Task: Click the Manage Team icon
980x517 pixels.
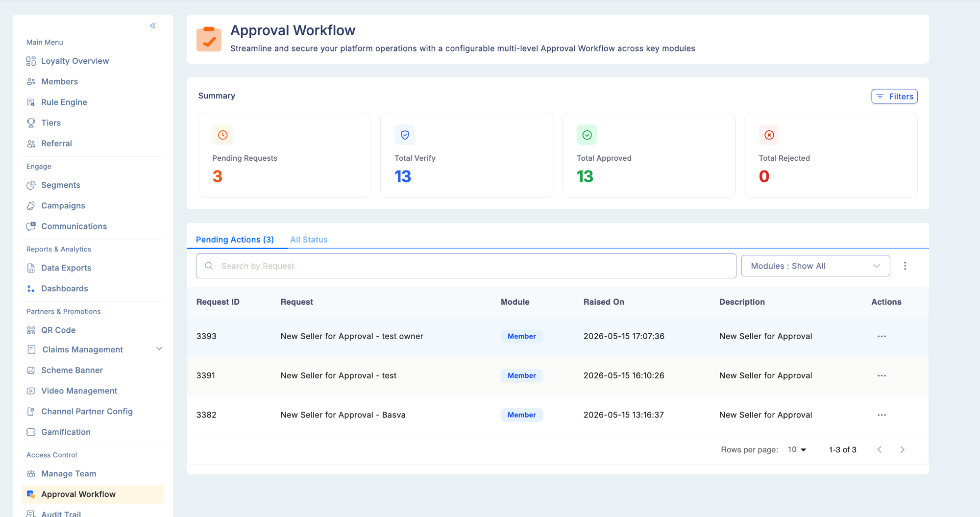Action: tap(31, 474)
